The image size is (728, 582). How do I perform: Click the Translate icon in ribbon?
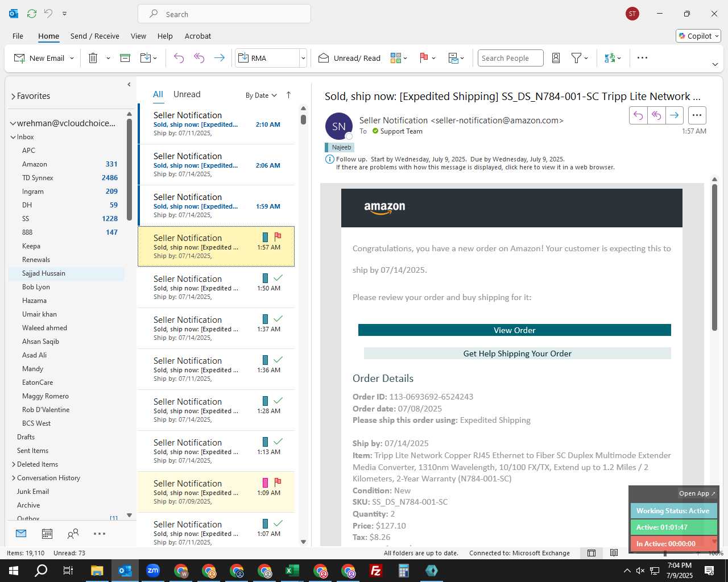click(610, 58)
